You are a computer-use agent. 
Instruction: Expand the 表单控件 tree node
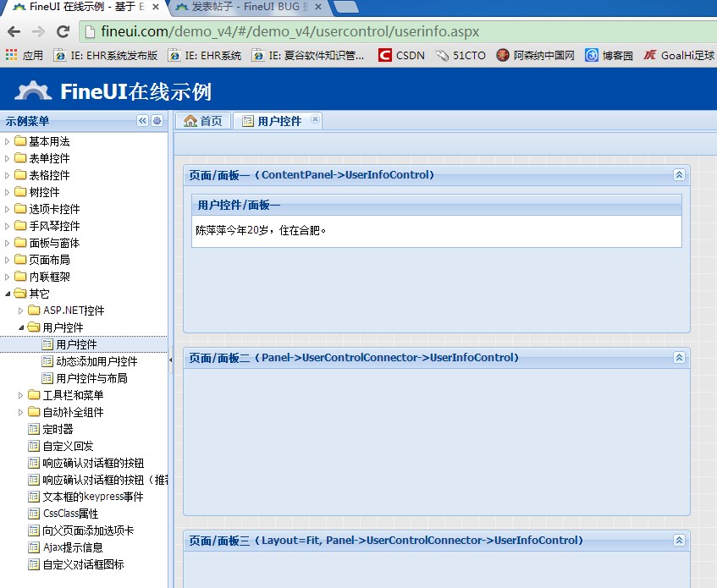(7, 158)
